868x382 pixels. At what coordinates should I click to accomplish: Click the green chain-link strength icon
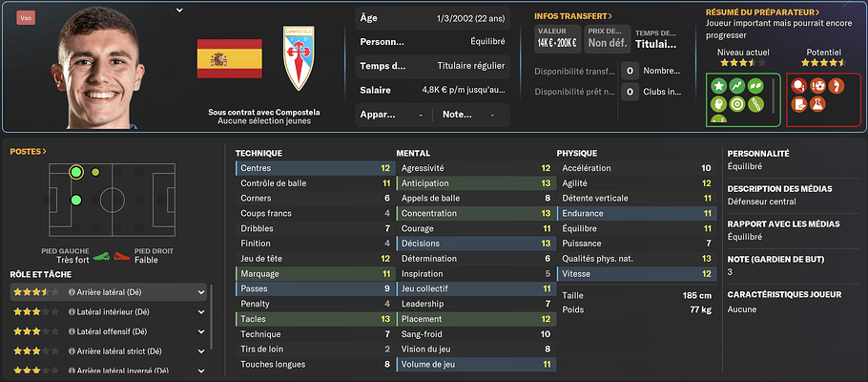click(755, 104)
